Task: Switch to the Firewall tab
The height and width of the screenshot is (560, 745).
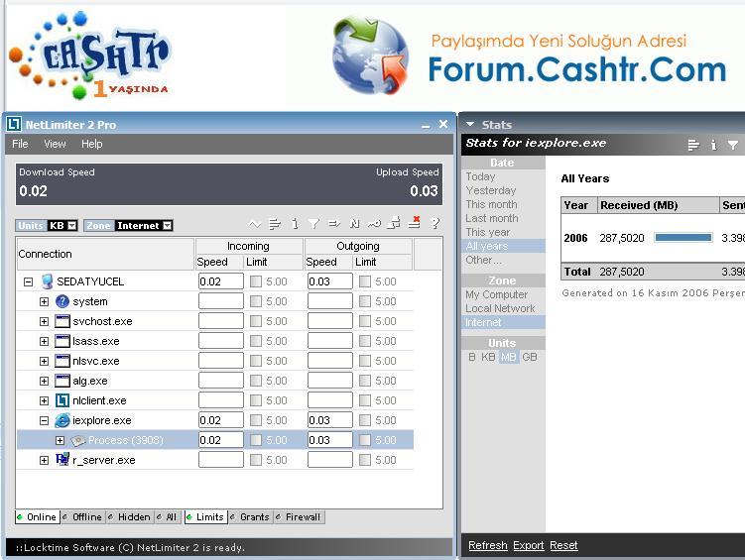Action: [299, 516]
